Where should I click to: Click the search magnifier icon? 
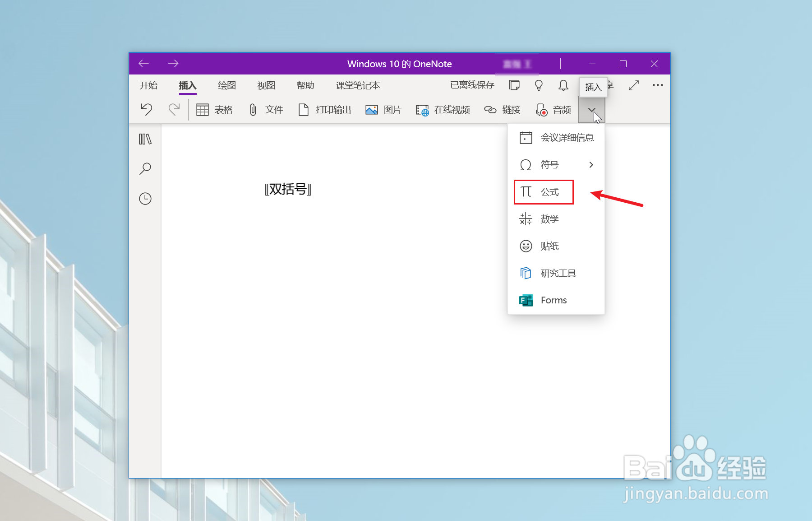[145, 169]
